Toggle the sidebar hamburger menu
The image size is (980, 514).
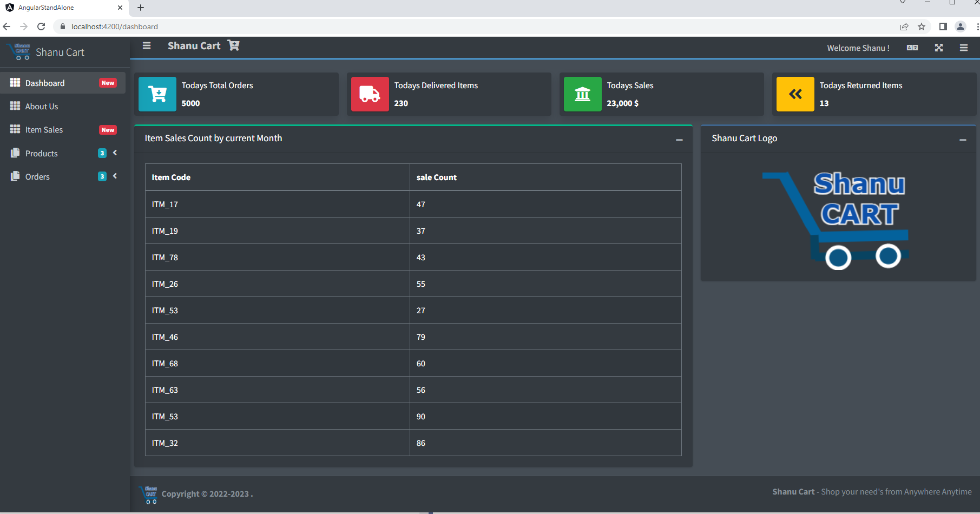(x=147, y=46)
